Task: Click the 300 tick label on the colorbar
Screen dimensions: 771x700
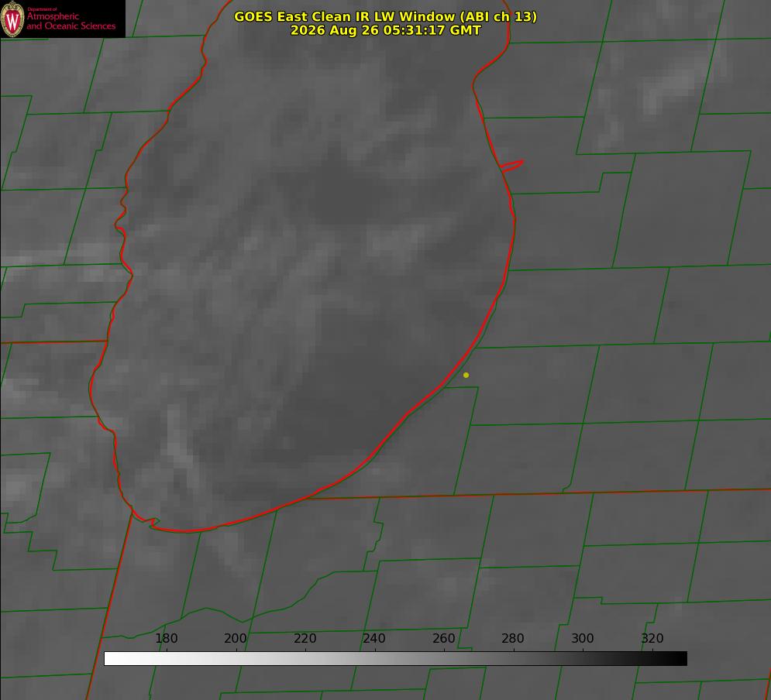Action: pos(583,638)
